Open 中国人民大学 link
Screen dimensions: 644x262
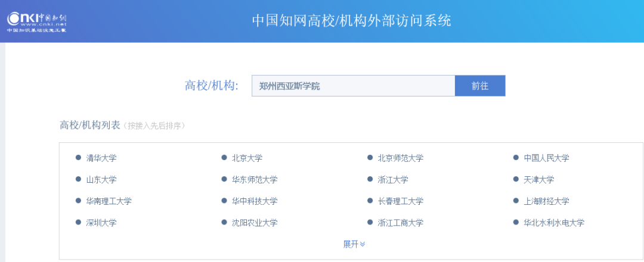[547, 158]
